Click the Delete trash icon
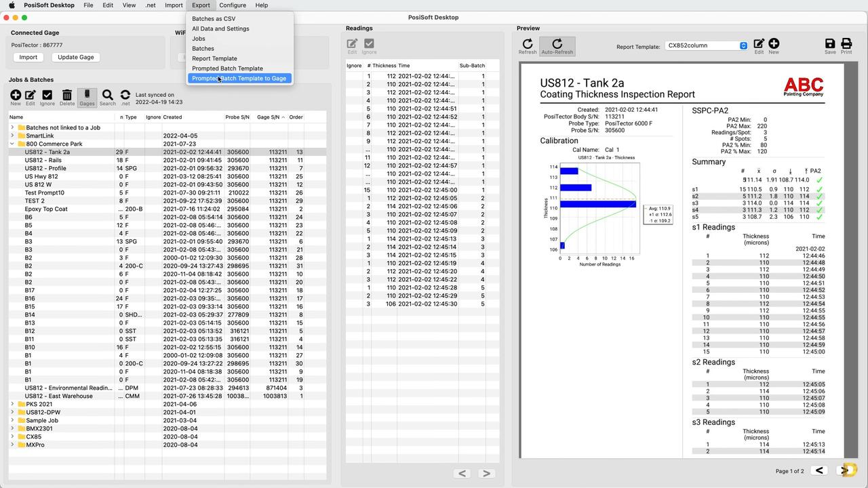Image resolution: width=868 pixels, height=488 pixels. pos(66,97)
